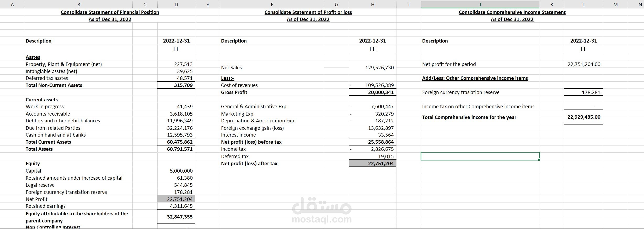
Task: Select column header F
Action: [x=272, y=4]
